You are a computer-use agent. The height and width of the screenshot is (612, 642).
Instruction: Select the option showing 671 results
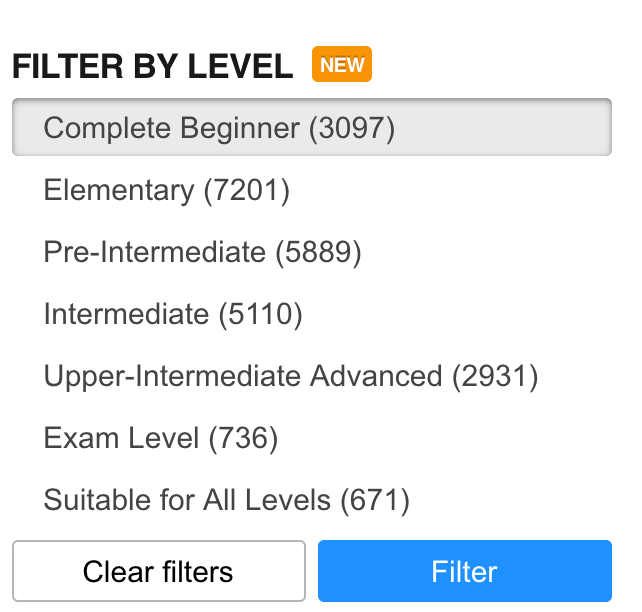(227, 499)
